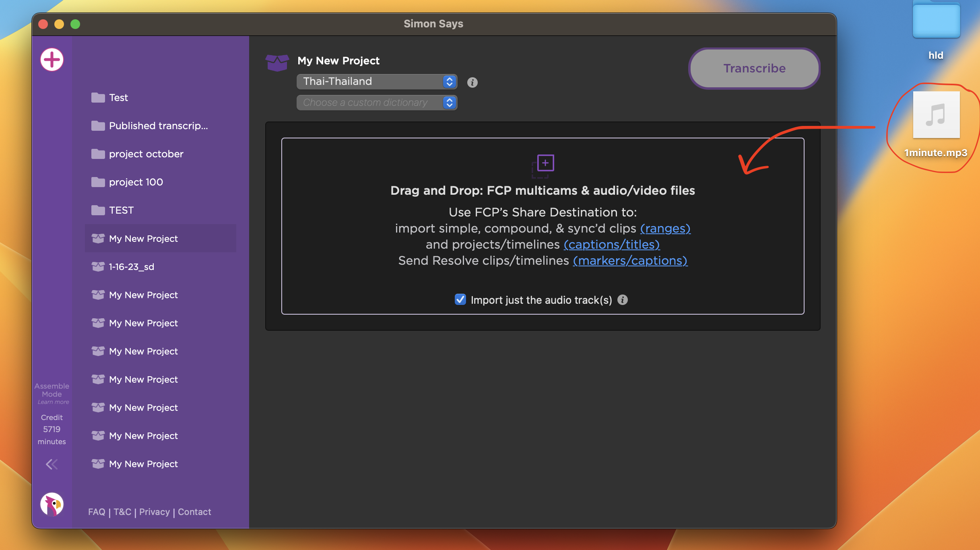The width and height of the screenshot is (980, 550).
Task: Click folder icon next to project october
Action: coord(98,154)
